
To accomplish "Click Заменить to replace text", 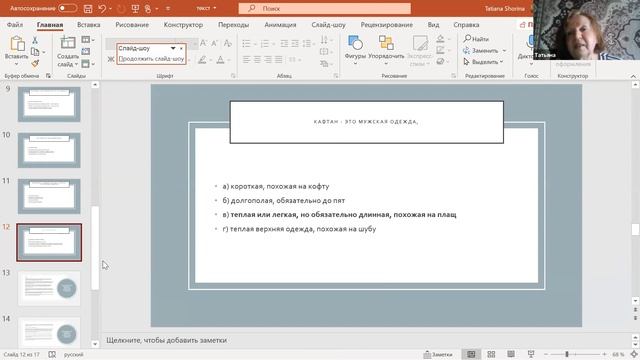I will tap(484, 51).
